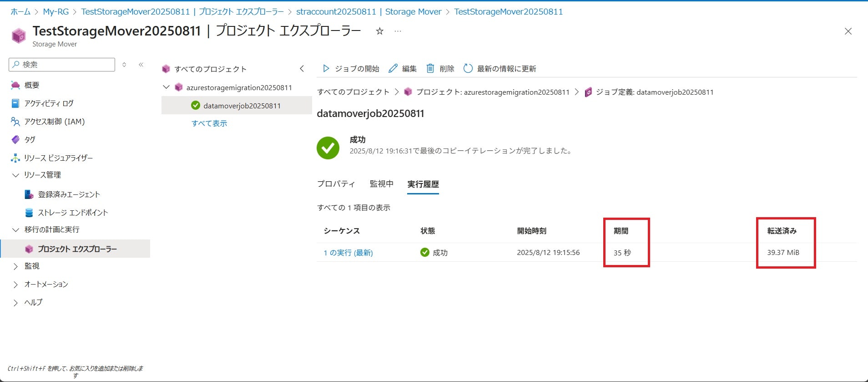Collapse the 移行の計画と実行 section
The width and height of the screenshot is (868, 382).
(15, 229)
